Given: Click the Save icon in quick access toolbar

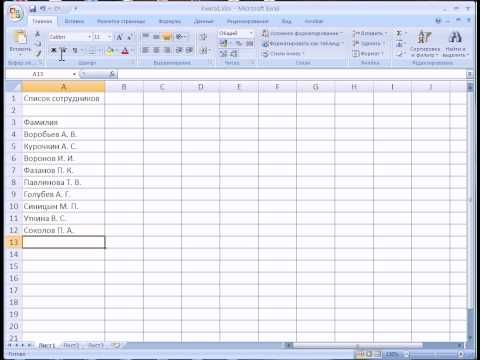Looking at the screenshot, I should pos(33,9).
